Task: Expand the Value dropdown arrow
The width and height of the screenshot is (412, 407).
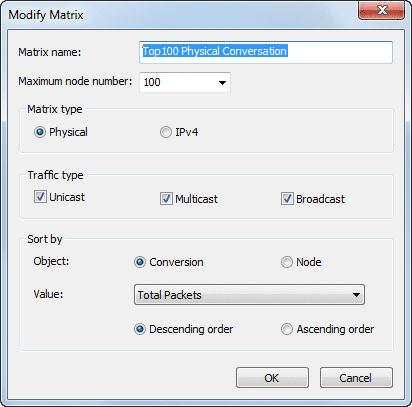Action: point(356,295)
